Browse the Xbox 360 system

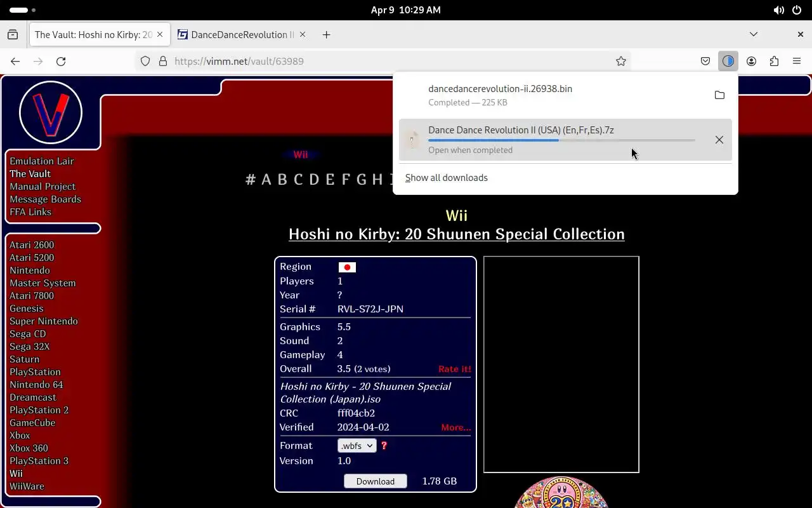(x=29, y=448)
